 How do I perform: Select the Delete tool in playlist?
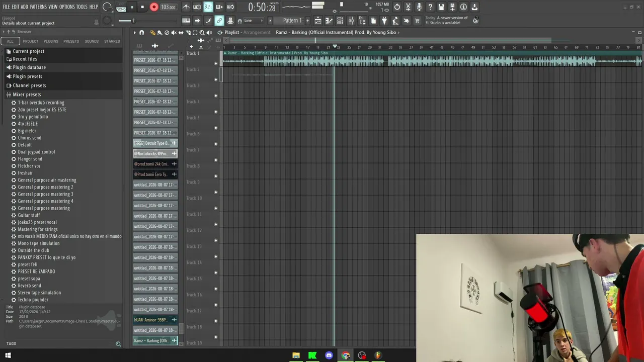167,33
